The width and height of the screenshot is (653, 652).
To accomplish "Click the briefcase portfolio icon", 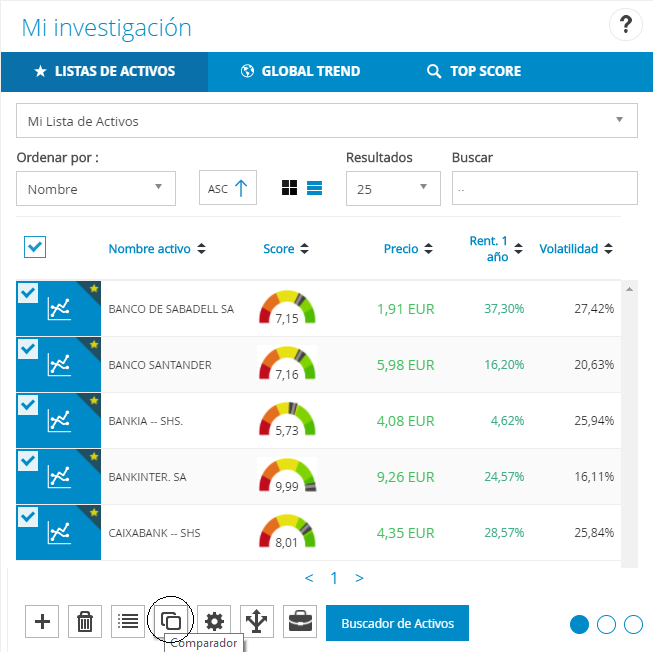I will [300, 622].
